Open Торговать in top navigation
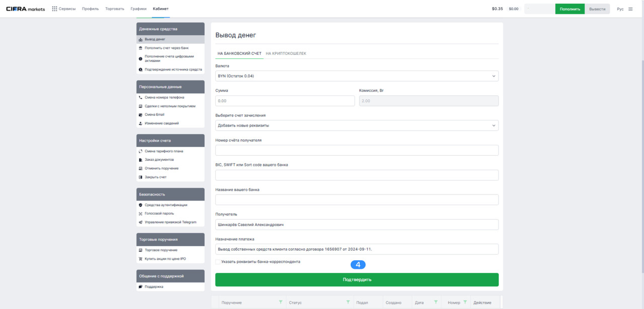The height and width of the screenshot is (309, 644). click(x=115, y=9)
